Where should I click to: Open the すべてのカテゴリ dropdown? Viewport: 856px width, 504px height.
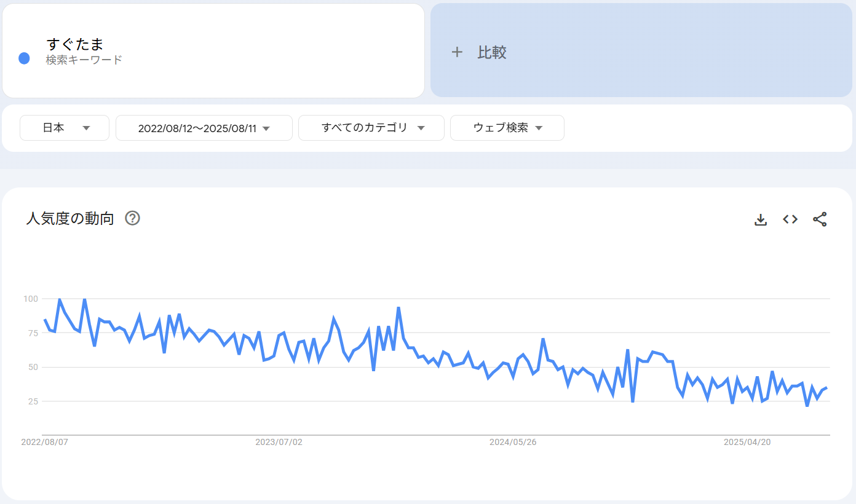coord(371,128)
